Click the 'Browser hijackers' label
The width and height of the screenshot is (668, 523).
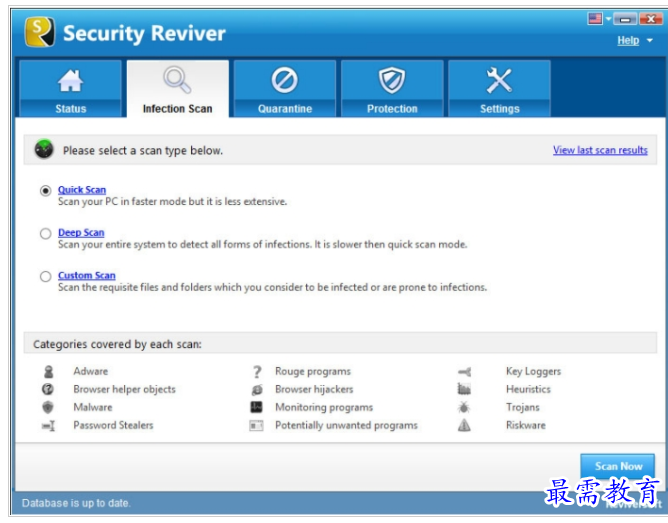point(314,389)
